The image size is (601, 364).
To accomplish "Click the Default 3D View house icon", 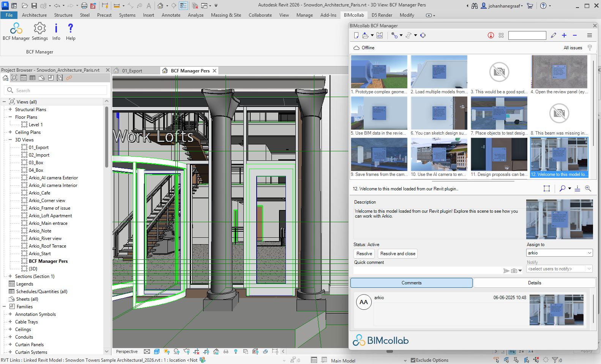I will [x=161, y=6].
